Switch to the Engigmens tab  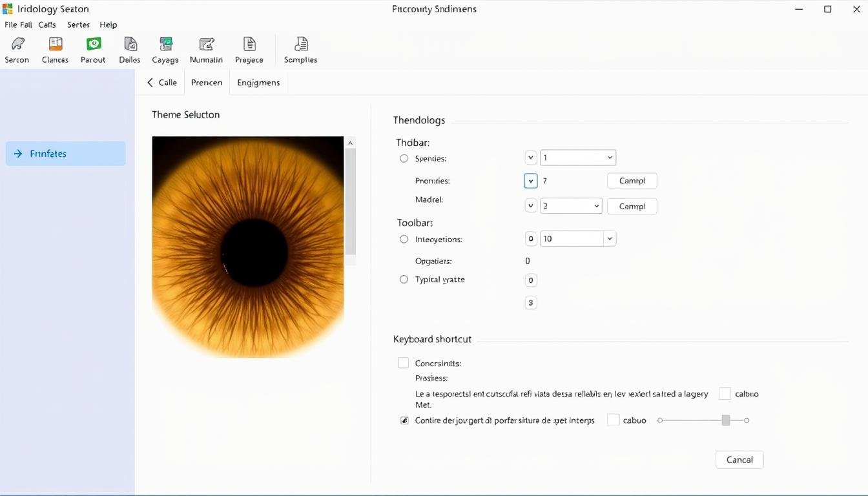coord(258,83)
